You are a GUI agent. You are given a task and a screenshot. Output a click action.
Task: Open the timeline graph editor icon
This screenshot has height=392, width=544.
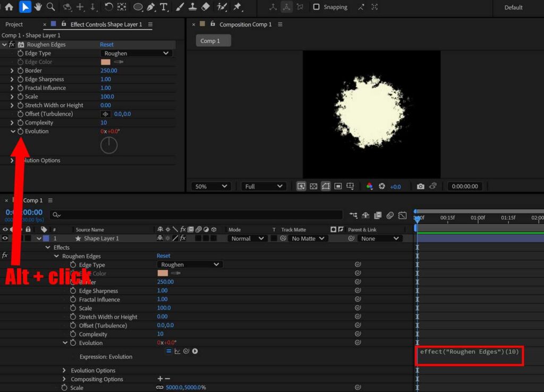pyautogui.click(x=402, y=216)
